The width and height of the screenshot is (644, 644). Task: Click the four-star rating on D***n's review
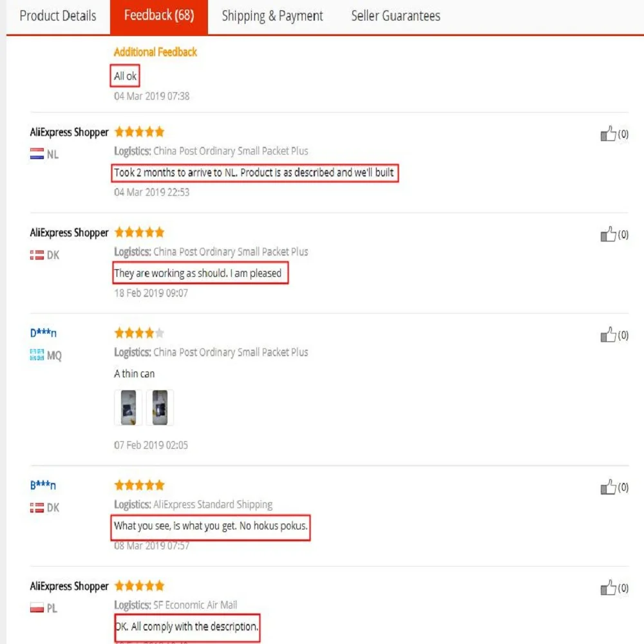tap(139, 333)
